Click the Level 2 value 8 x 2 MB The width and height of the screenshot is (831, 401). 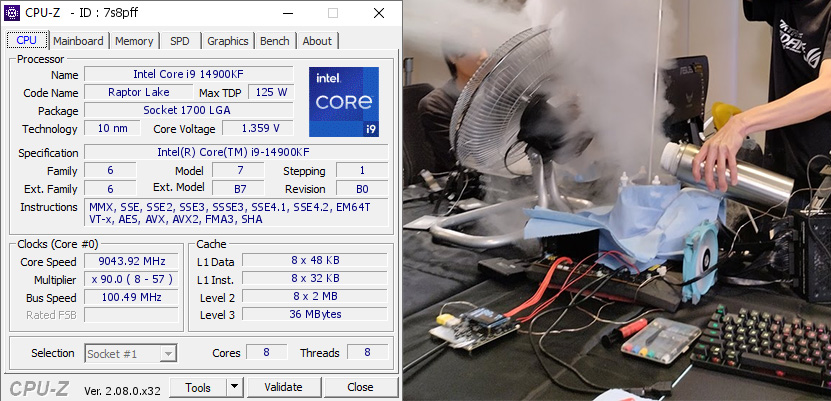coord(315,296)
